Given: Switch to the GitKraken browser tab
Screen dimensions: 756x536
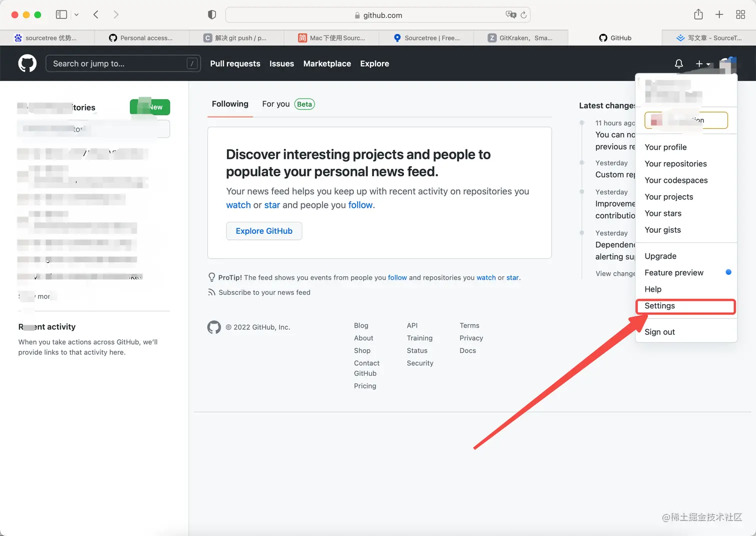Looking at the screenshot, I should coord(520,38).
